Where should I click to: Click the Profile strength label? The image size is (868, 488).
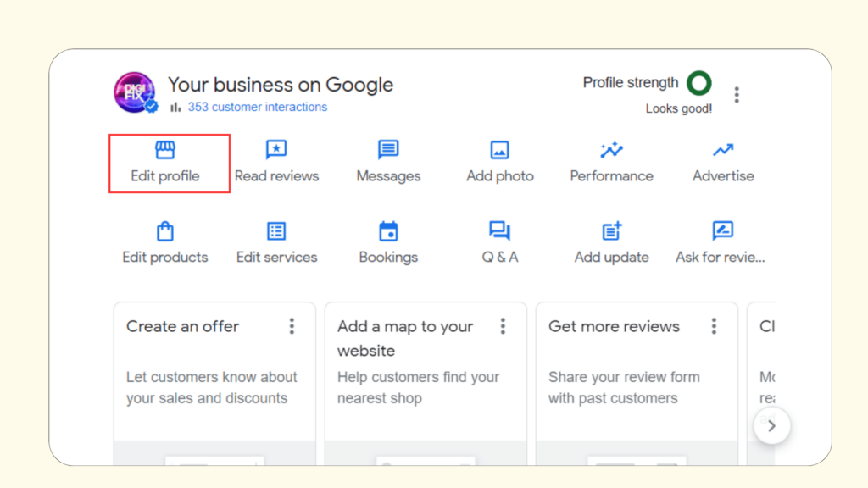pyautogui.click(x=631, y=83)
